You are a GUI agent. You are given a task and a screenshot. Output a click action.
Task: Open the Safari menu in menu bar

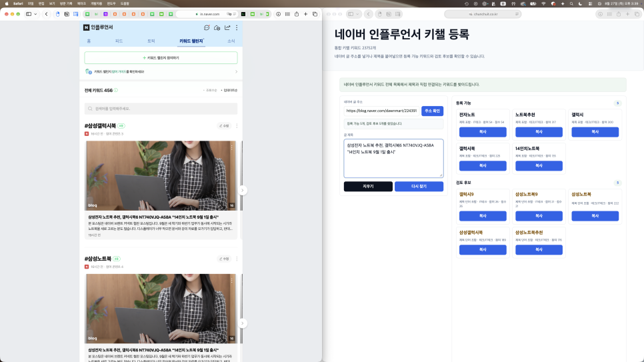(18, 3)
